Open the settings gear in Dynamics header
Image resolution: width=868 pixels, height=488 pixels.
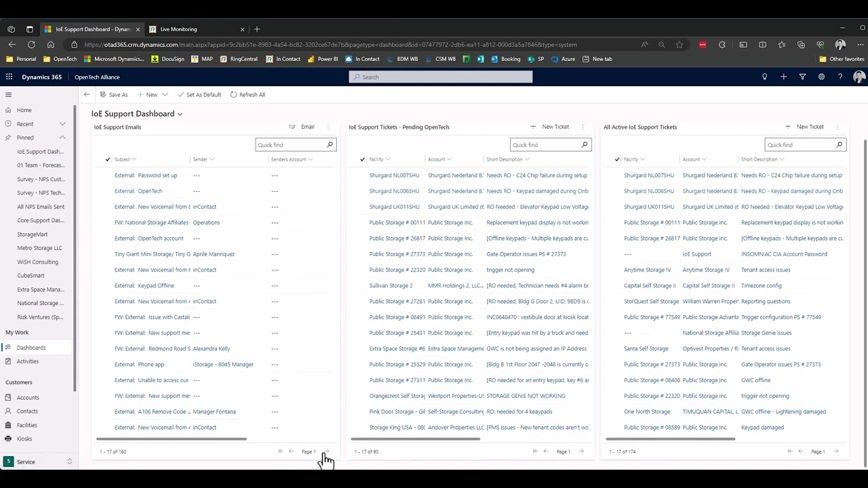(821, 77)
